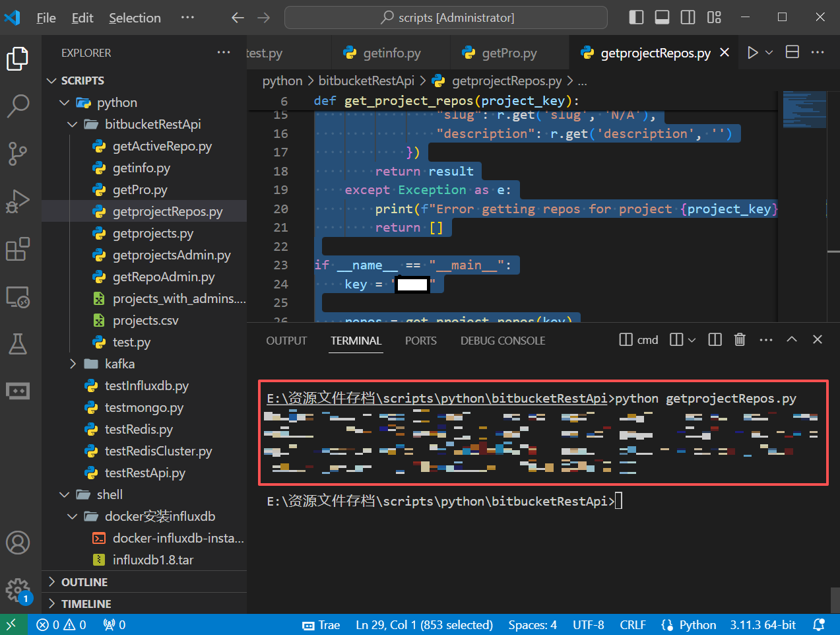Open the Selection menu
The image size is (840, 635).
coord(135,18)
